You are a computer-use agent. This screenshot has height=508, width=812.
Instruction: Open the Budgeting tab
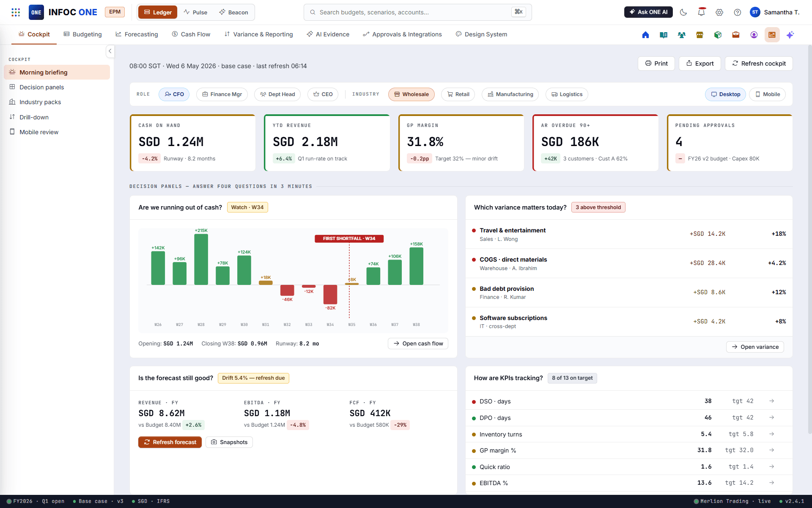point(82,34)
